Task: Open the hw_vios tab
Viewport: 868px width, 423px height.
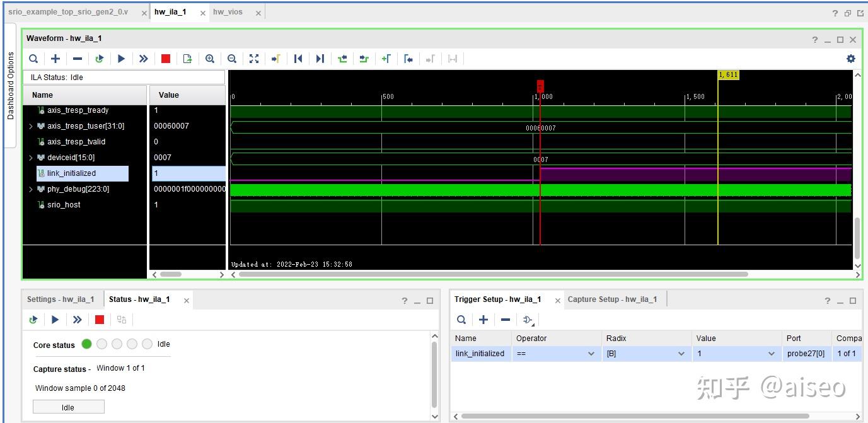Action: point(228,12)
